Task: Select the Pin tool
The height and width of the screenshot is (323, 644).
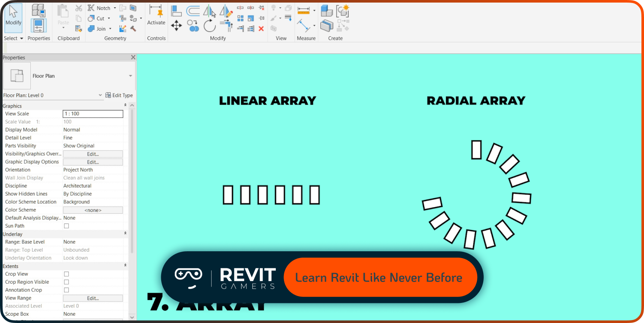Action: (261, 18)
